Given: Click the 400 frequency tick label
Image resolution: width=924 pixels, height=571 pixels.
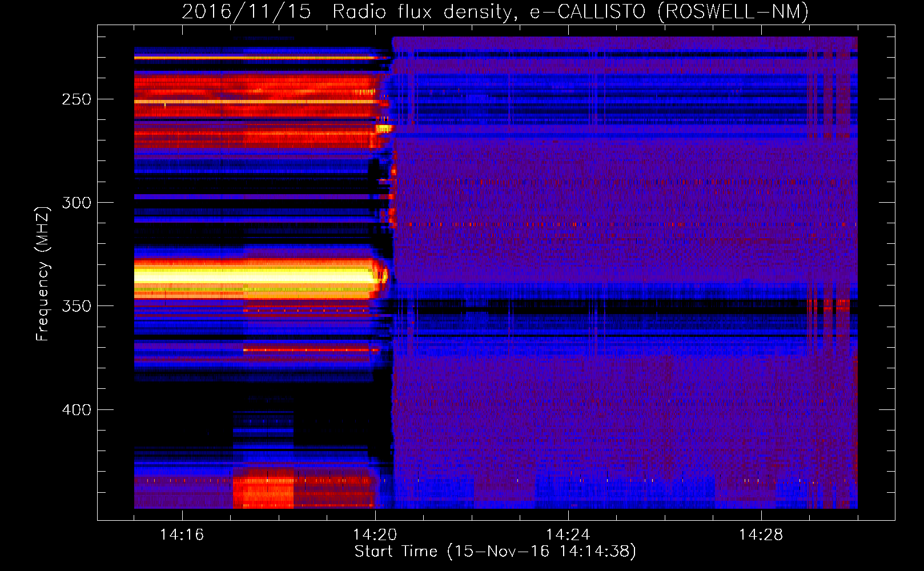Looking at the screenshot, I should [x=77, y=410].
